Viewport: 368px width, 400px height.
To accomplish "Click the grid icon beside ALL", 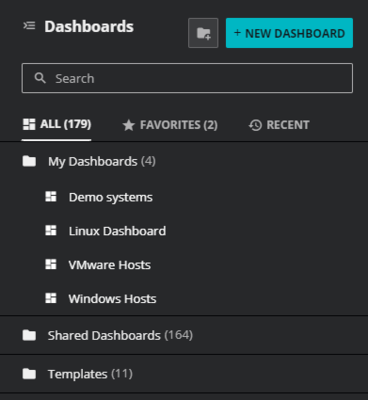I will [x=29, y=124].
